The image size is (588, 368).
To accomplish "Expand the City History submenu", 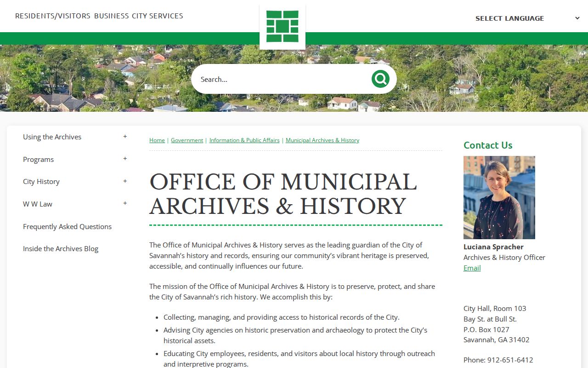I will (125, 181).
